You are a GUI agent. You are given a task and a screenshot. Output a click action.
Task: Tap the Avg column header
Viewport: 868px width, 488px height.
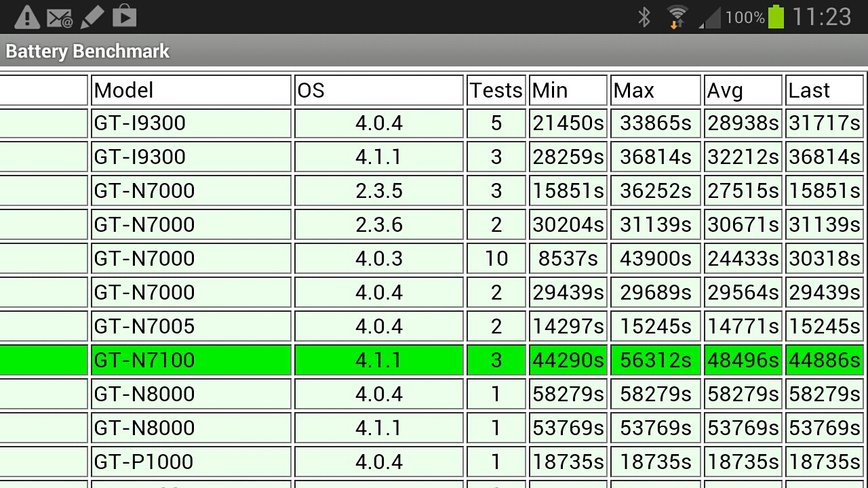[x=743, y=90]
